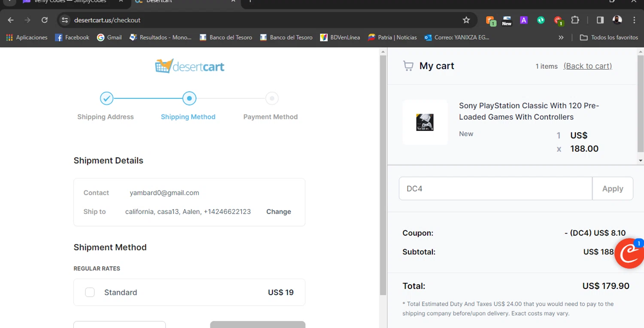
Task: Open the orange chat bubble with notification
Action: click(x=629, y=253)
